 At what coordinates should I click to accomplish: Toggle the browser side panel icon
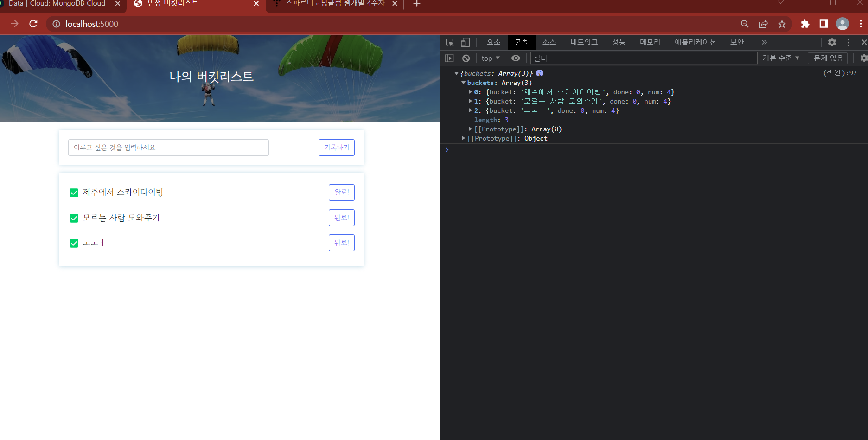tap(823, 24)
